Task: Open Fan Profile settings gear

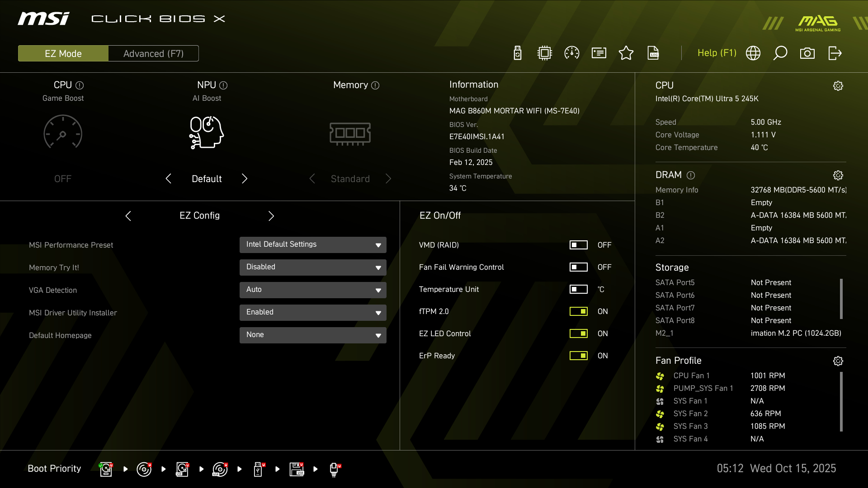Action: (838, 361)
